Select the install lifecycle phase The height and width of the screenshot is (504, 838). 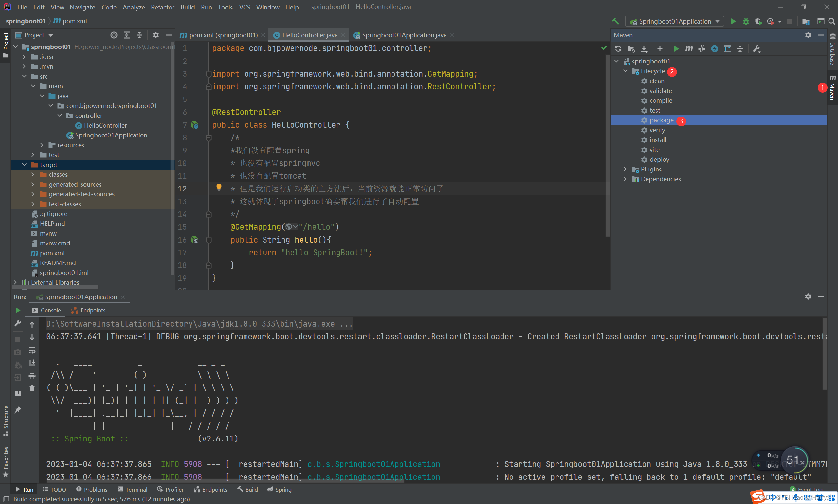[x=719, y=140]
